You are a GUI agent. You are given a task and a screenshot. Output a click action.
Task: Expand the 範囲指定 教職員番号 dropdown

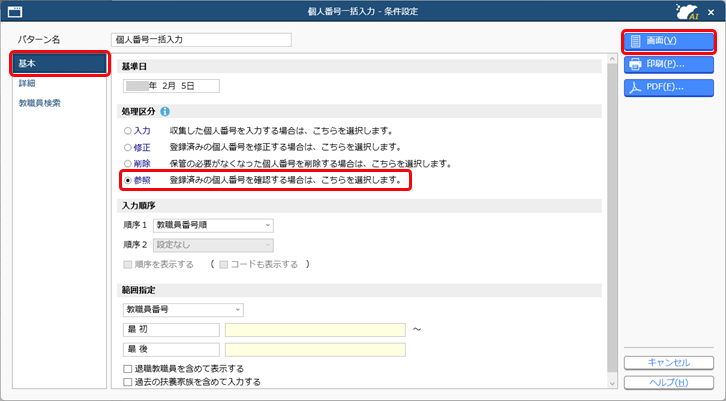(x=183, y=310)
